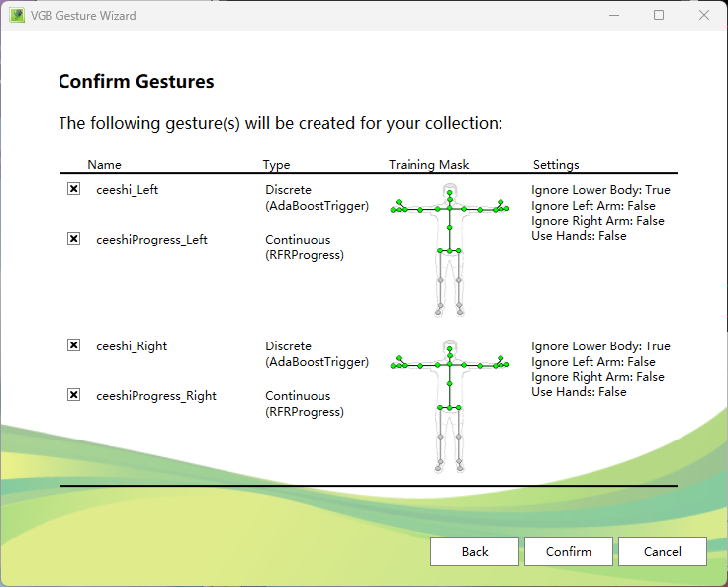This screenshot has width=728, height=587.
Task: Click the Training Mask column header
Action: 428,165
